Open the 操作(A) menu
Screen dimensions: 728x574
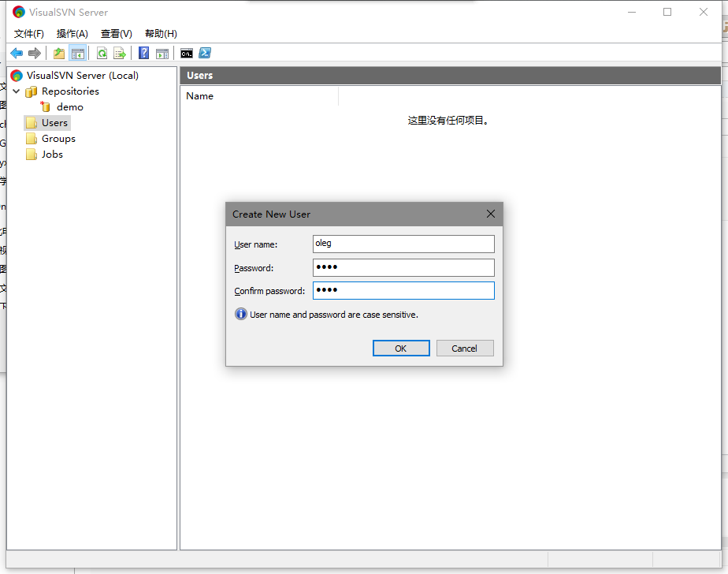(x=72, y=33)
